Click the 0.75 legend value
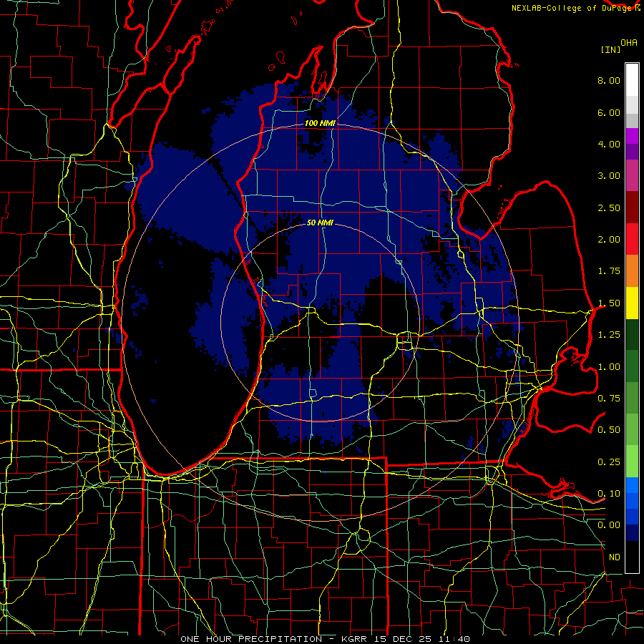 609,399
